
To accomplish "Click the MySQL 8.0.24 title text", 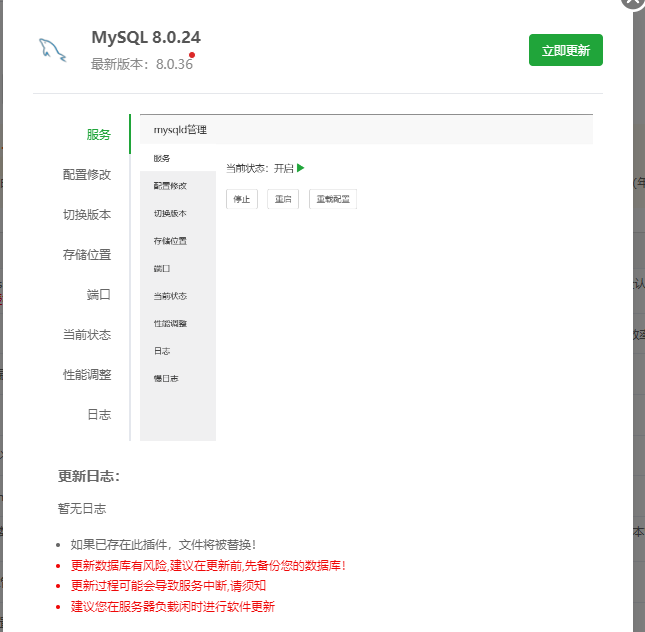I will coord(146,37).
